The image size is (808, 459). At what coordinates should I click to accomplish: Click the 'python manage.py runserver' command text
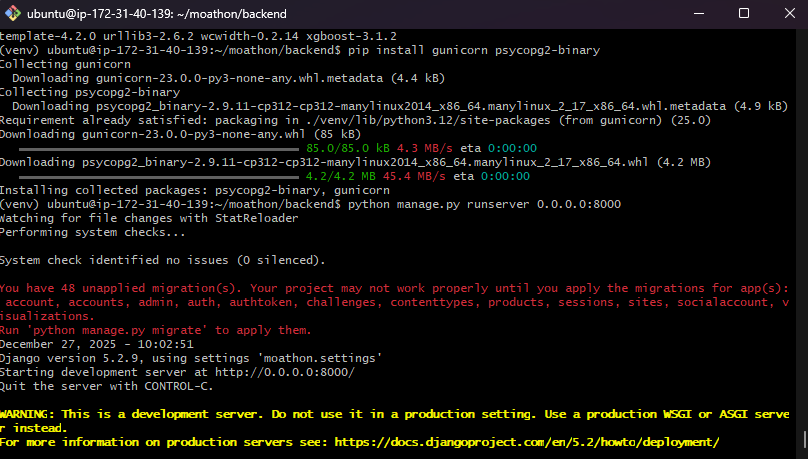[484, 204]
